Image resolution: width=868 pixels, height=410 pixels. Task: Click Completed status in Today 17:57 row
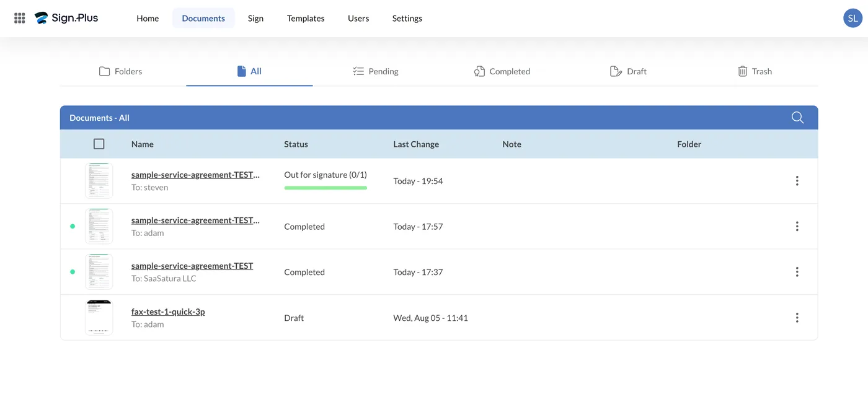304,227
